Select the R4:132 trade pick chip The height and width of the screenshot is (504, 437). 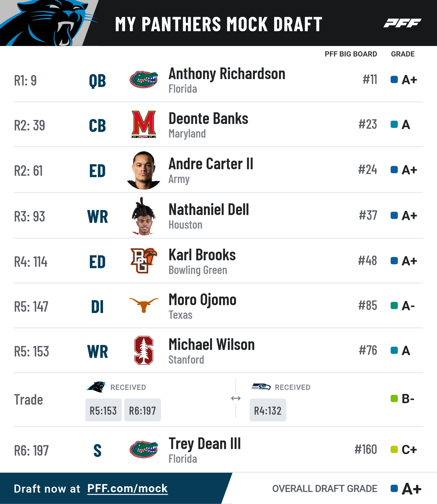tap(268, 410)
